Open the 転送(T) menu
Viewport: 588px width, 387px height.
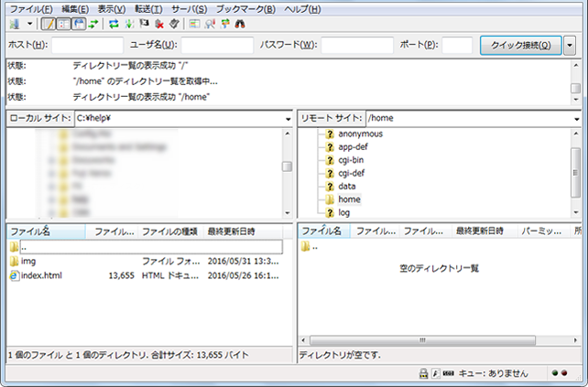click(148, 9)
